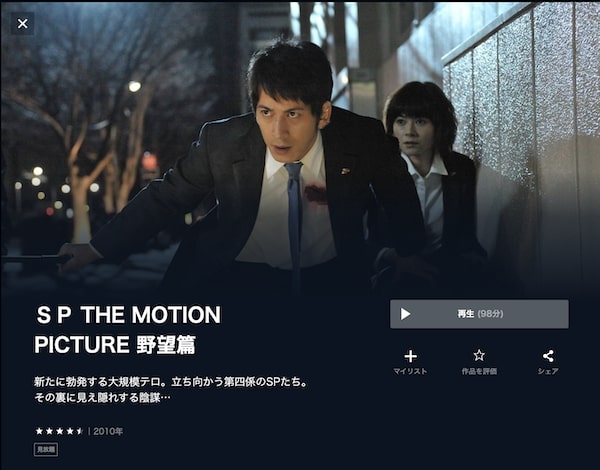The width and height of the screenshot is (600, 470).
Task: Click the share network icon
Action: tap(548, 356)
